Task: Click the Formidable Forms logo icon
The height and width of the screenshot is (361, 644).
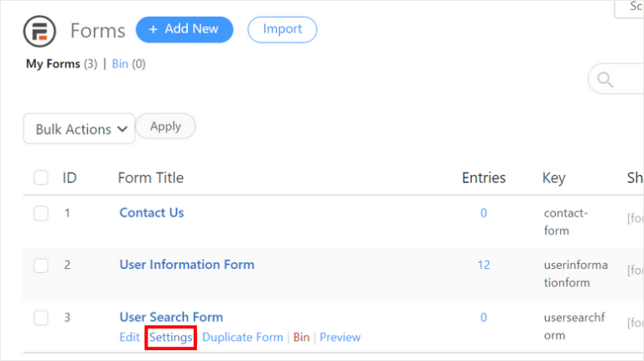Action: (39, 31)
